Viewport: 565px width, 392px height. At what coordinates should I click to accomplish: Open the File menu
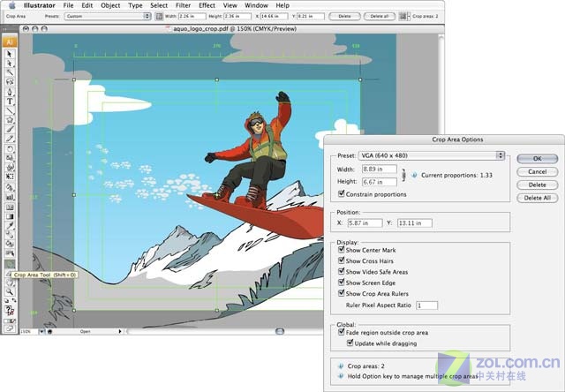68,5
